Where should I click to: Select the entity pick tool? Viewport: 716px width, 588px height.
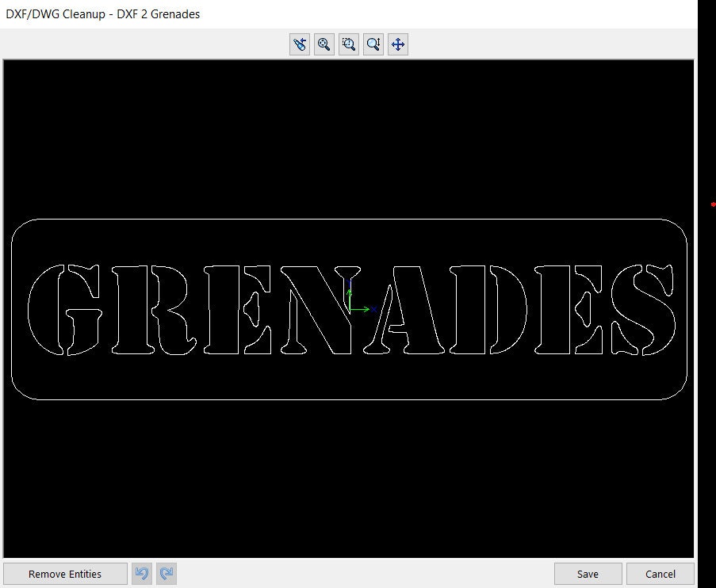[x=300, y=44]
